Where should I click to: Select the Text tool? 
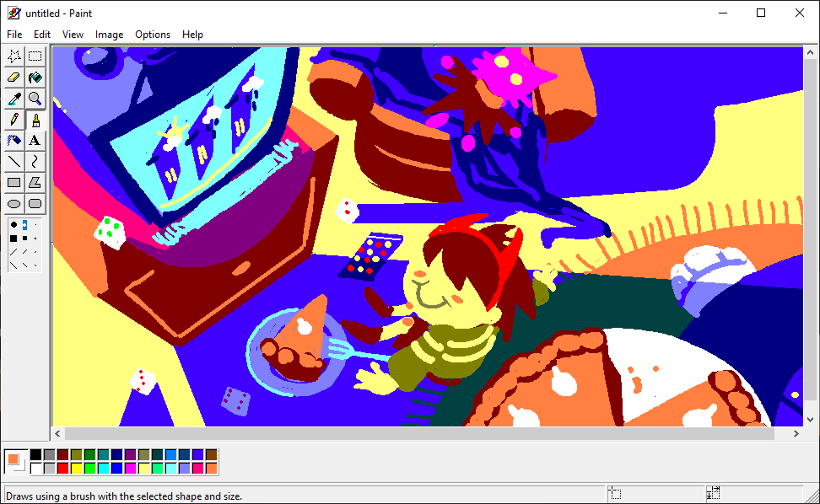35,141
